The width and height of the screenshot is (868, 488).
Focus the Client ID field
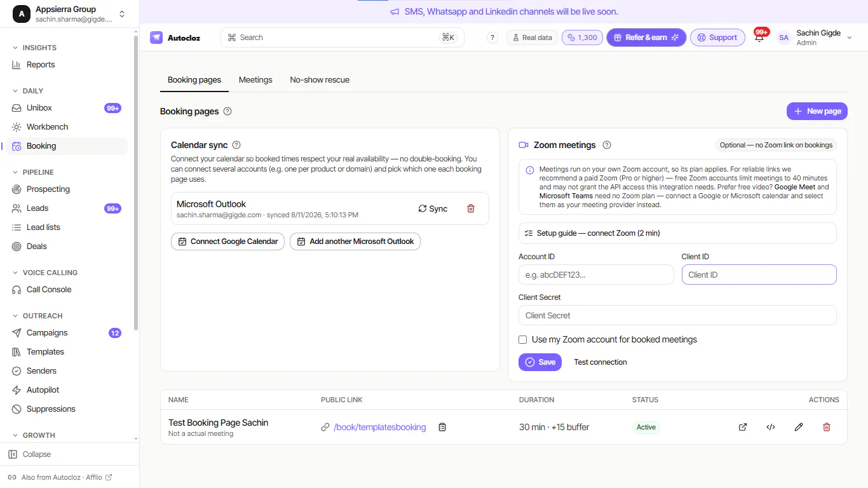(x=759, y=274)
